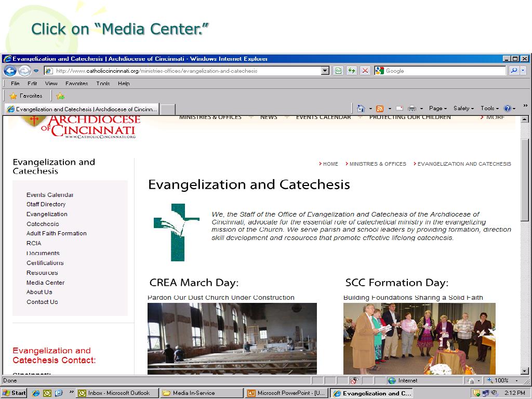Switch to Inbox - Microsoft Outlook taskbar button
Viewport: 532px width, 399px height.
(116, 393)
